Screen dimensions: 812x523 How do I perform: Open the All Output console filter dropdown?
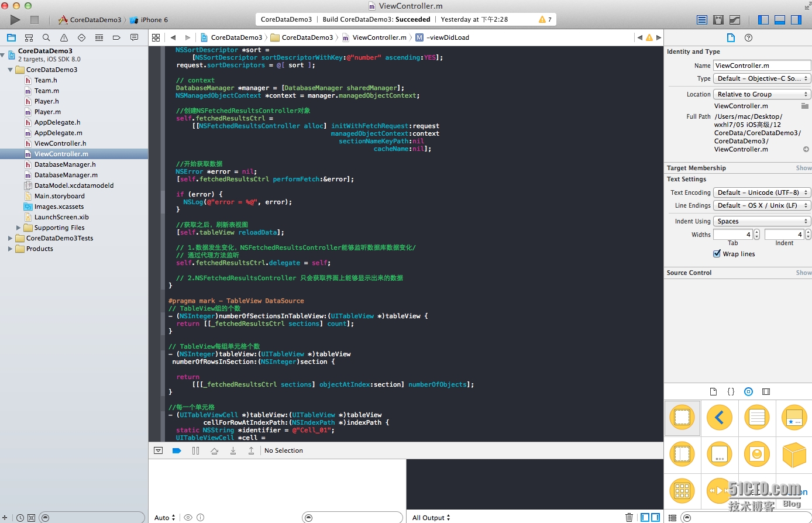point(431,518)
